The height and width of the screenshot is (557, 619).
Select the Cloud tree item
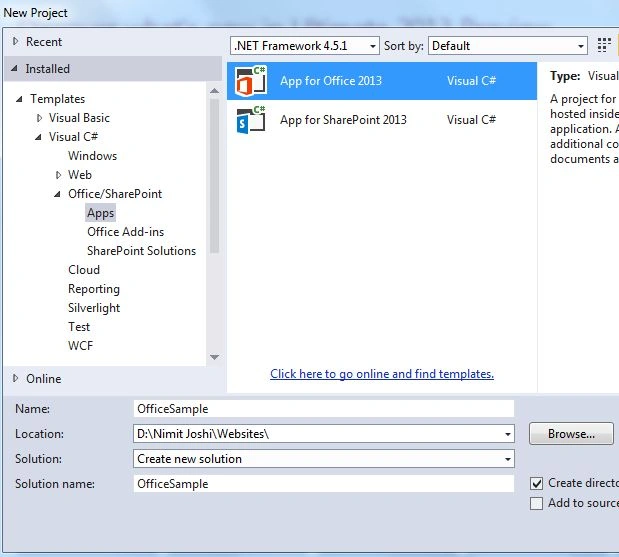[84, 270]
